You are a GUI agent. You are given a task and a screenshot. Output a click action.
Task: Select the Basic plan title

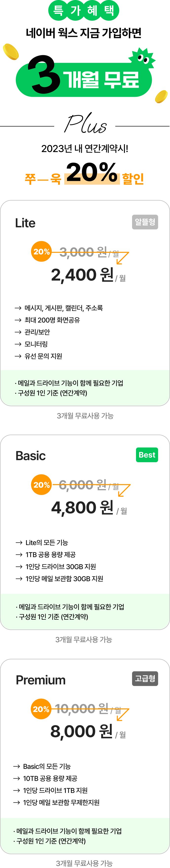click(x=30, y=456)
